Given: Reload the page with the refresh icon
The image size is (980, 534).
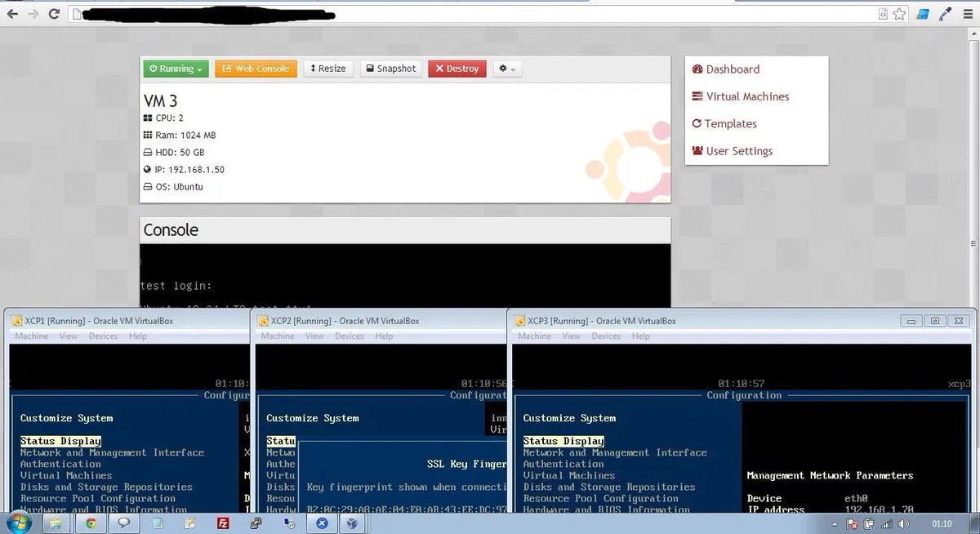Looking at the screenshot, I should click(x=54, y=14).
